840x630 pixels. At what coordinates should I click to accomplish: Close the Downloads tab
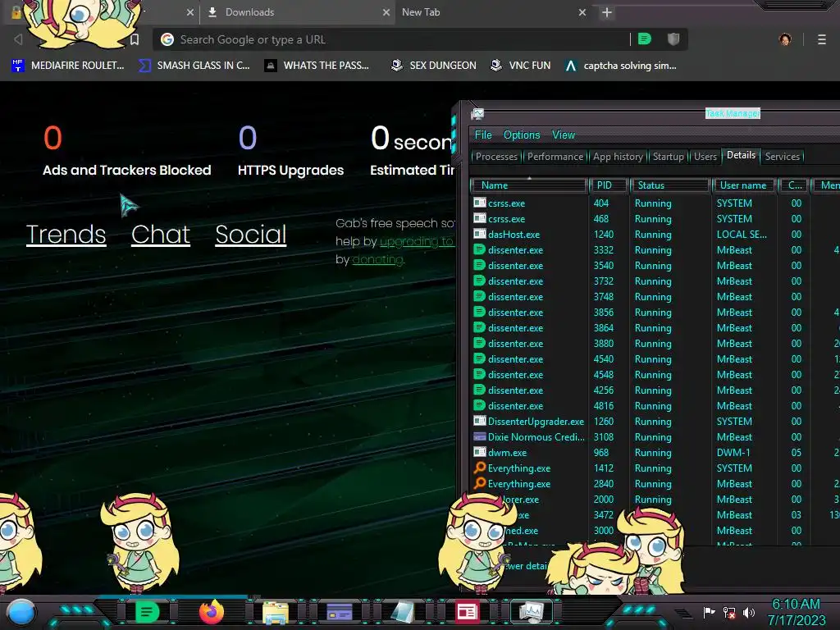click(386, 12)
